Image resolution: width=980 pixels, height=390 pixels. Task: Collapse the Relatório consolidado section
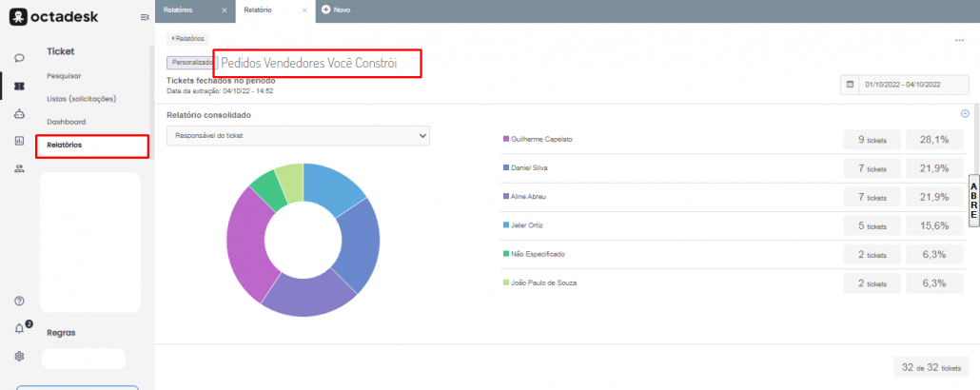pos(965,113)
